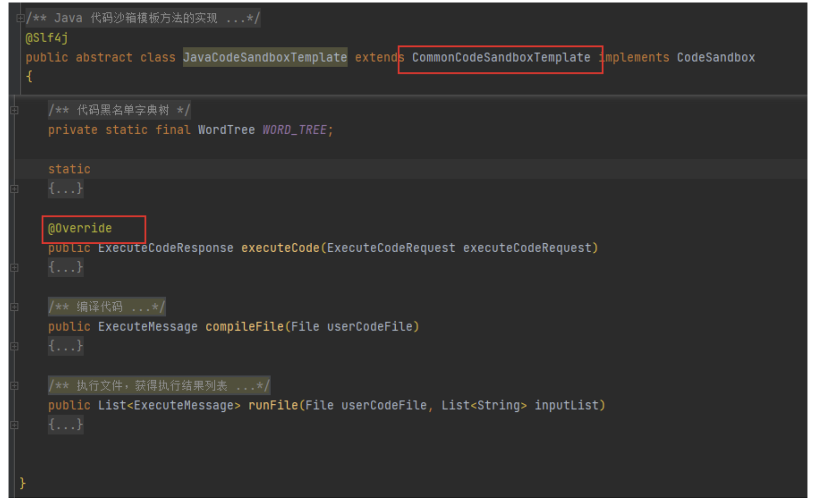Click gutter fold icon next to static block
The width and height of the screenshot is (819, 504).
(15, 189)
